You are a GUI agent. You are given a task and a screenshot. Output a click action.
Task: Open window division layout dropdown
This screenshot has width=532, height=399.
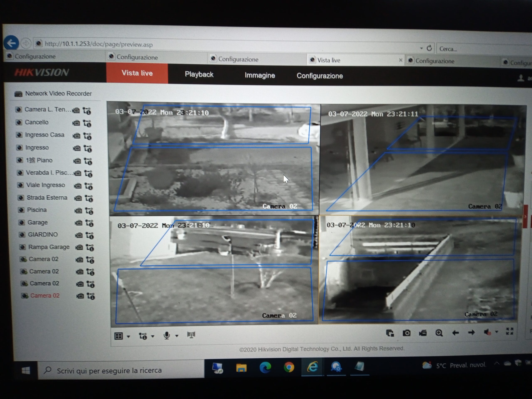pos(128,336)
